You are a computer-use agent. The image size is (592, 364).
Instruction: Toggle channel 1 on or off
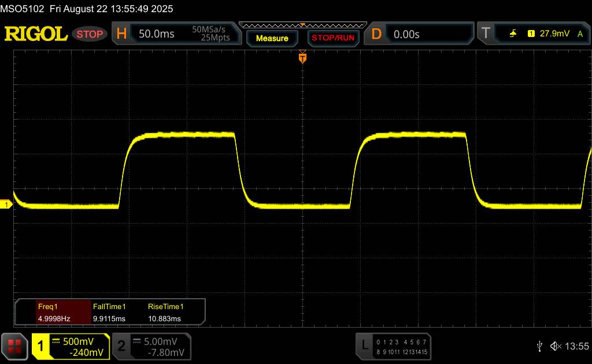(x=41, y=346)
